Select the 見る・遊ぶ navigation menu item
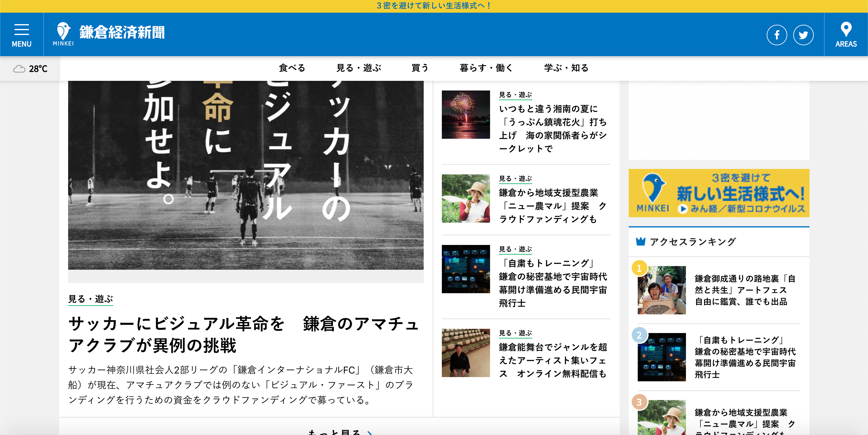868x435 pixels. (359, 68)
